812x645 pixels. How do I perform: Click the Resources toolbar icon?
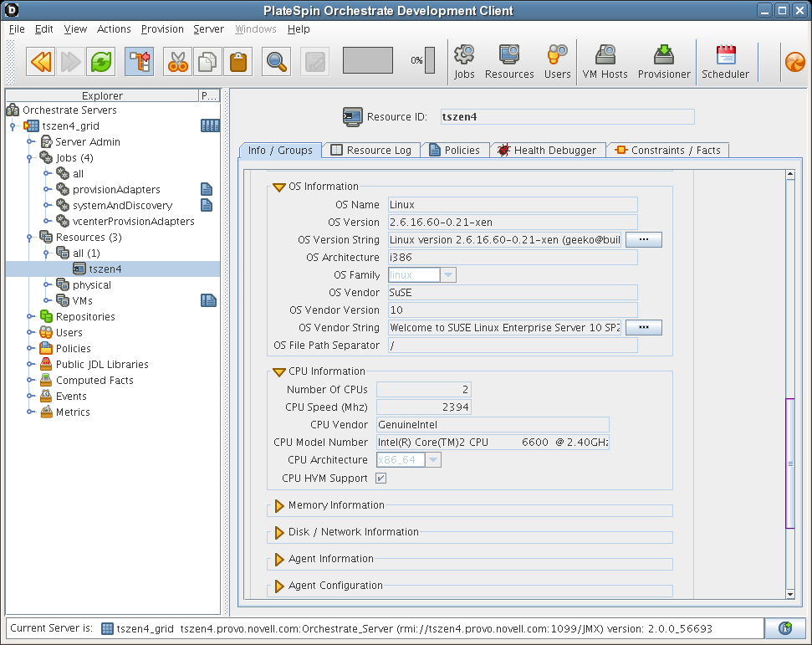[x=509, y=62]
